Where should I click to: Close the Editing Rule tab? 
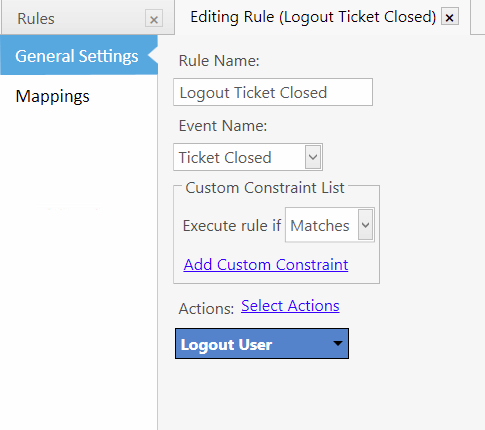450,17
